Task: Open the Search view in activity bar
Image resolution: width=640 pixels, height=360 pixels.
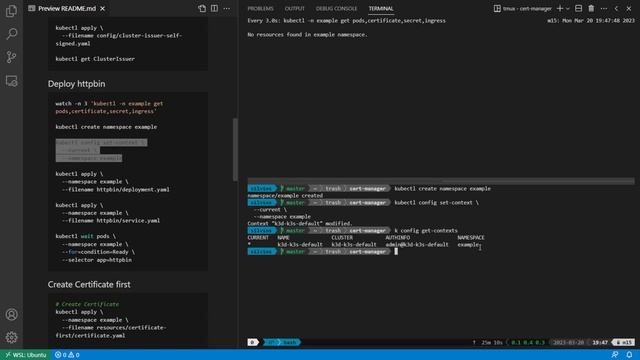Action: [x=11, y=34]
